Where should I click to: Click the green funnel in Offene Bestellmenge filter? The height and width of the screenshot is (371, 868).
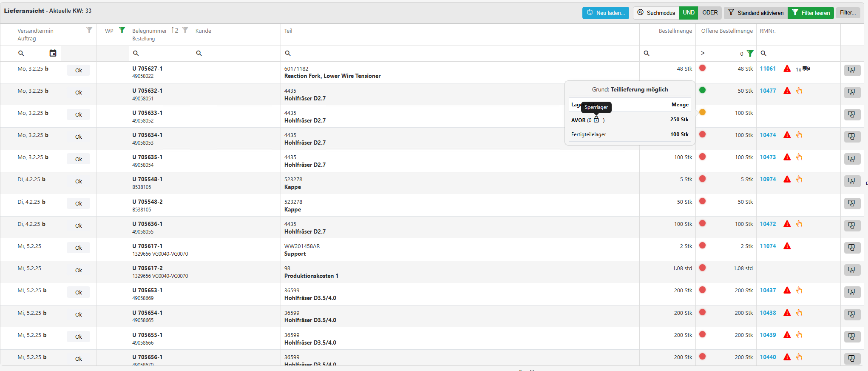point(750,53)
